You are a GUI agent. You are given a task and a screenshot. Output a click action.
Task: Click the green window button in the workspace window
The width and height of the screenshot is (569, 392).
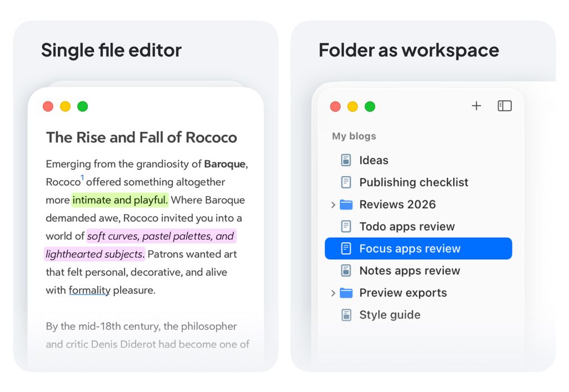370,107
